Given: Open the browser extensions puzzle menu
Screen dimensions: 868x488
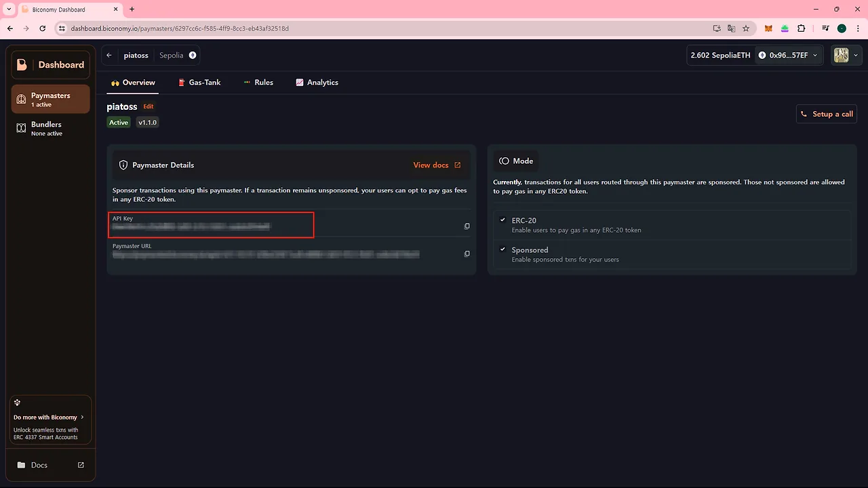Looking at the screenshot, I should point(802,28).
